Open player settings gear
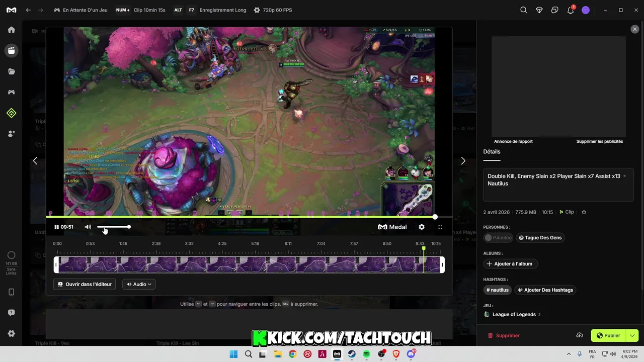This screenshot has width=644, height=362. [422, 227]
